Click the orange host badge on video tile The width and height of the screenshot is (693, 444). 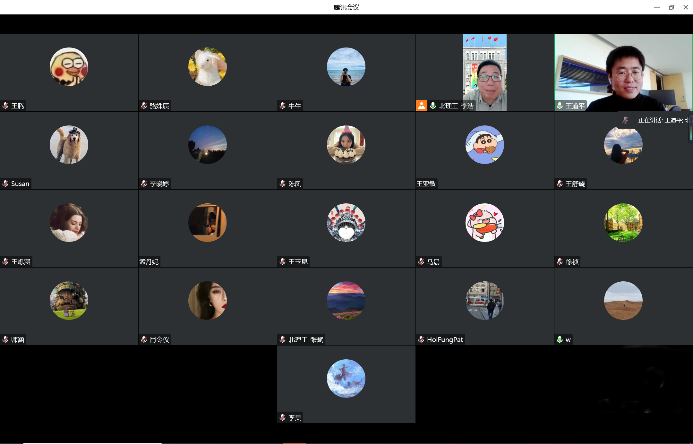(421, 105)
